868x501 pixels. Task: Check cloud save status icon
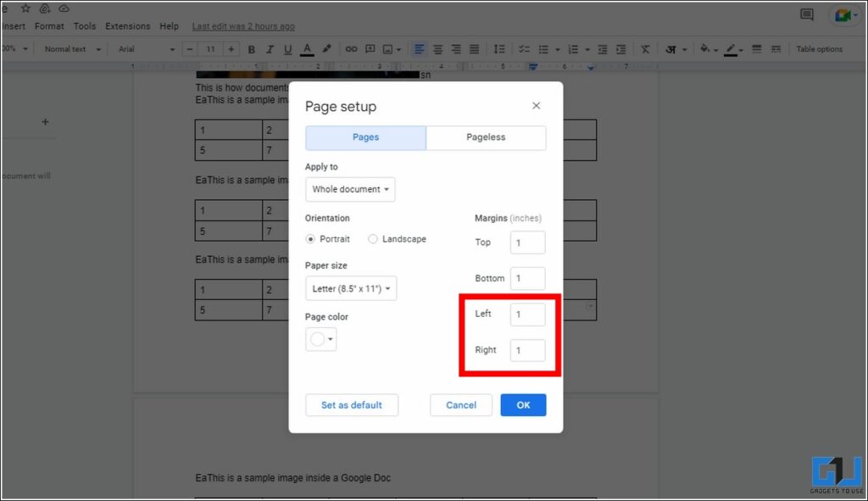pos(64,8)
